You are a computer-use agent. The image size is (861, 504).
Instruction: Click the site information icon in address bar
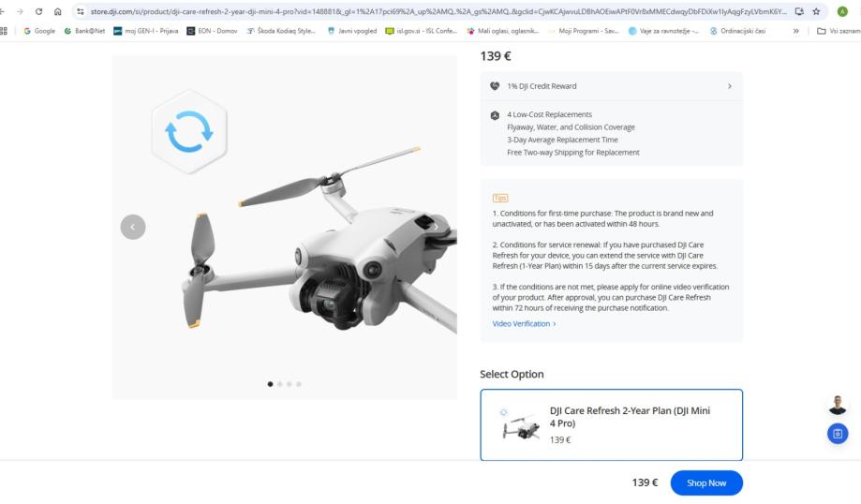click(79, 10)
